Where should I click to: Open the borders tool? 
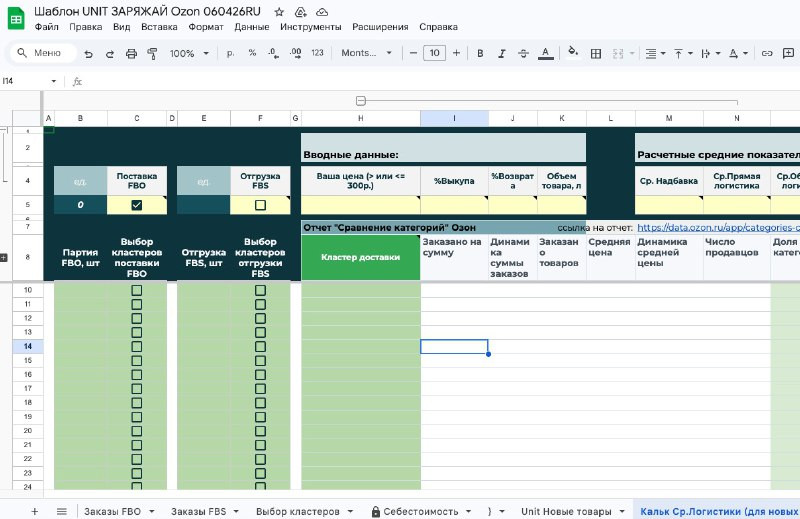(x=594, y=53)
